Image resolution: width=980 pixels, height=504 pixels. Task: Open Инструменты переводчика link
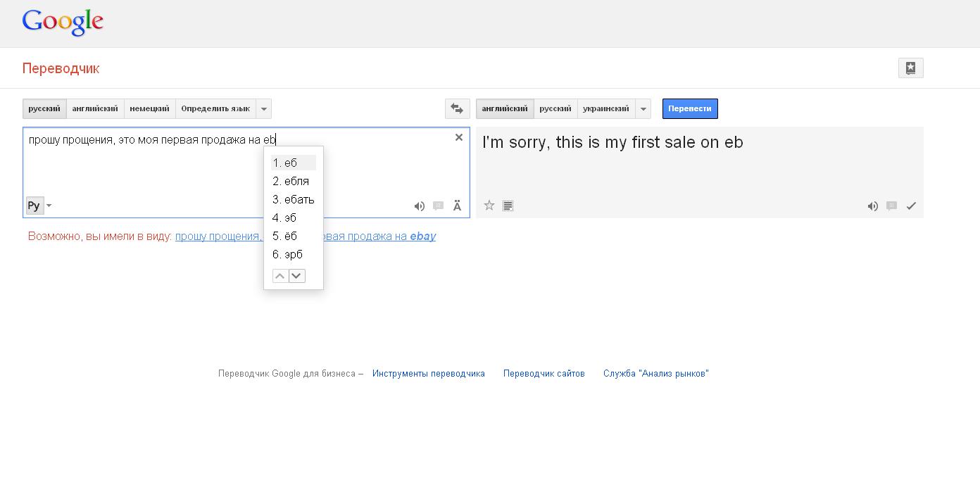(x=429, y=374)
